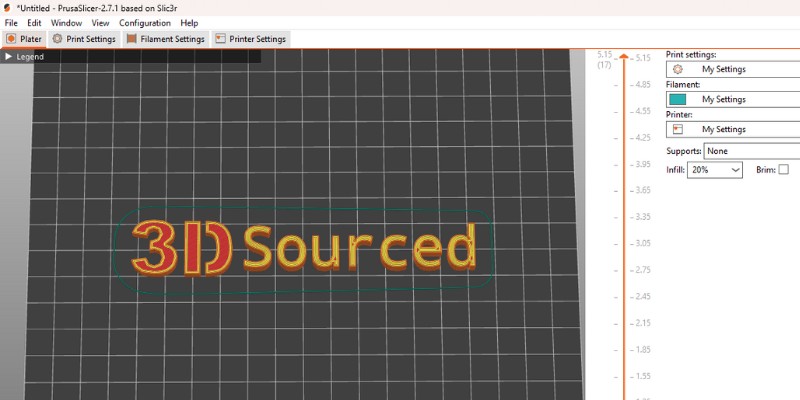Click the Plater tab icon

[11, 39]
